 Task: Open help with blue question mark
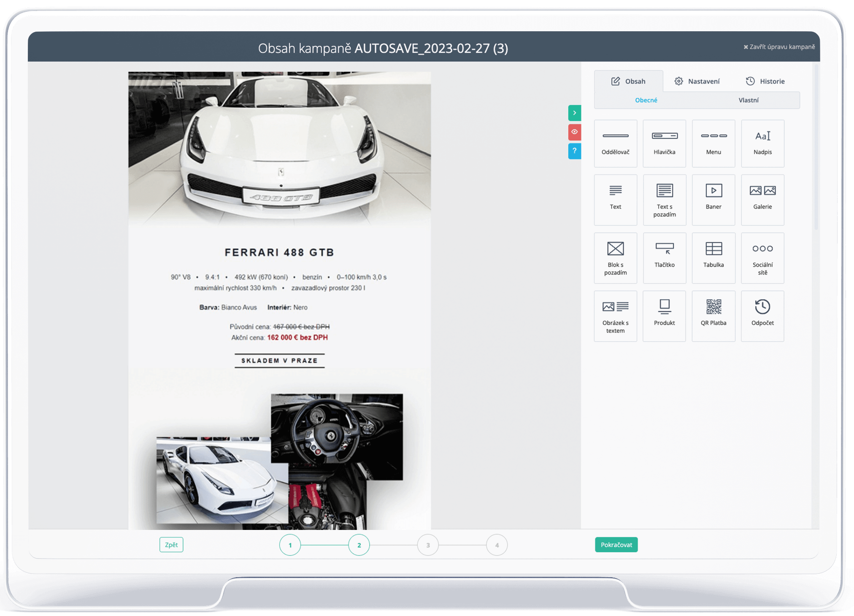point(574,151)
